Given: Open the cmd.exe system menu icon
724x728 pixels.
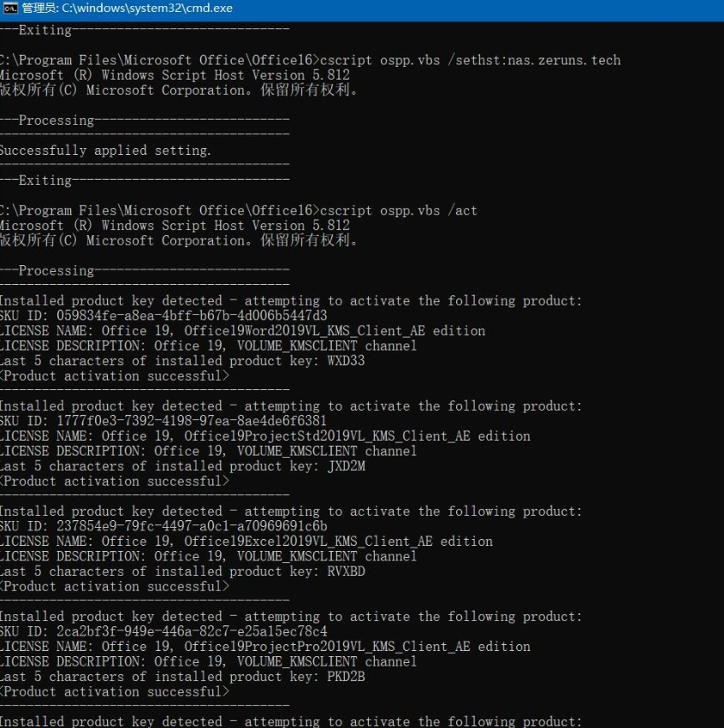Looking at the screenshot, I should (9, 9).
